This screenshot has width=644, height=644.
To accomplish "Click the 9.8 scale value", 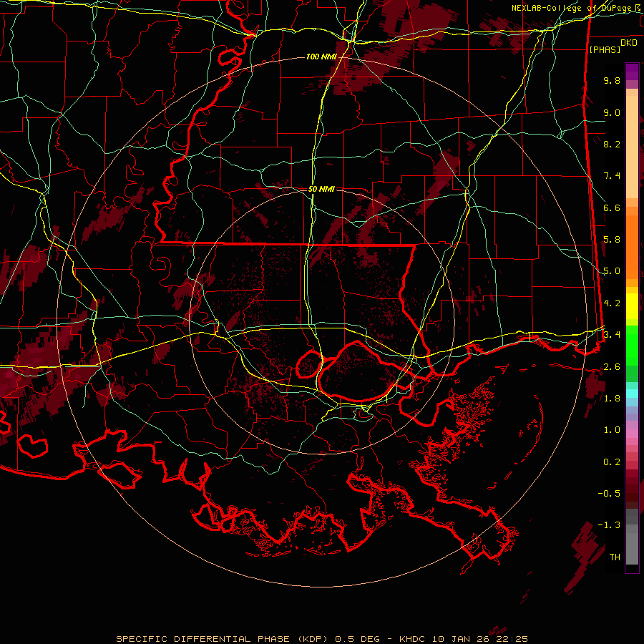I will point(612,80).
